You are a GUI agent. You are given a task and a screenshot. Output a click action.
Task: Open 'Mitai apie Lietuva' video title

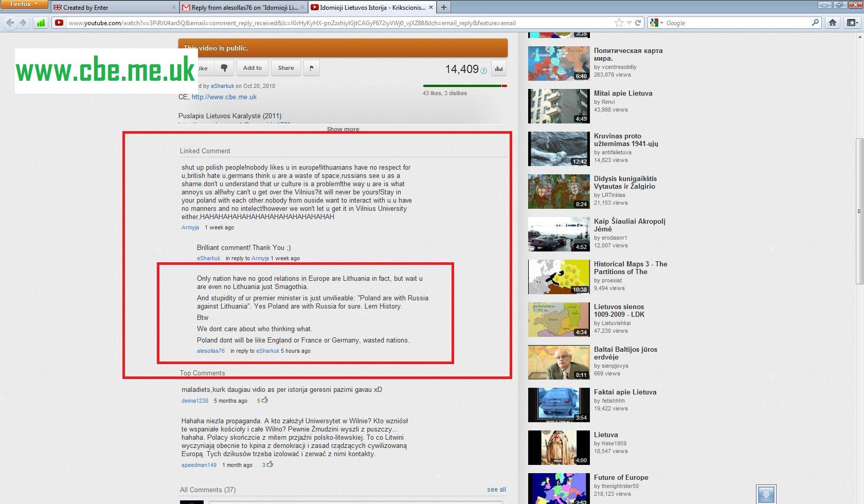623,93
